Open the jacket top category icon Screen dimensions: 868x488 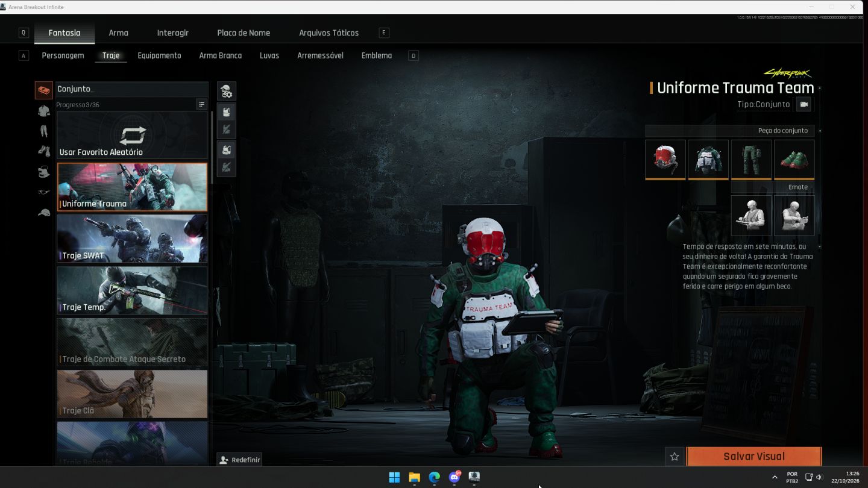click(44, 111)
